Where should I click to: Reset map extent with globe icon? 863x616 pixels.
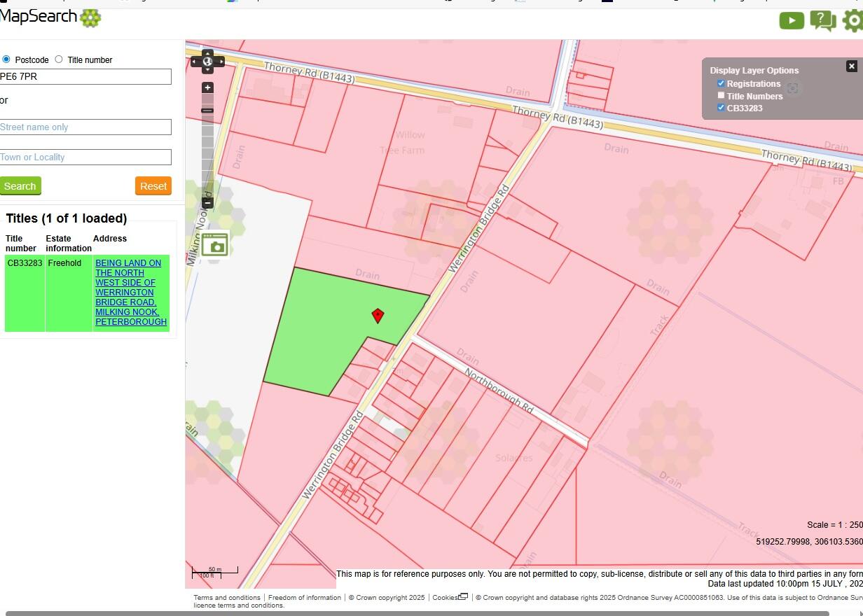(x=207, y=62)
